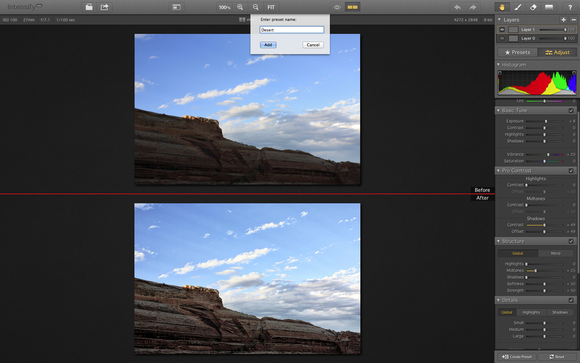Switch to the Presets tab
Viewport: 580px width, 363px height.
pyautogui.click(x=517, y=53)
